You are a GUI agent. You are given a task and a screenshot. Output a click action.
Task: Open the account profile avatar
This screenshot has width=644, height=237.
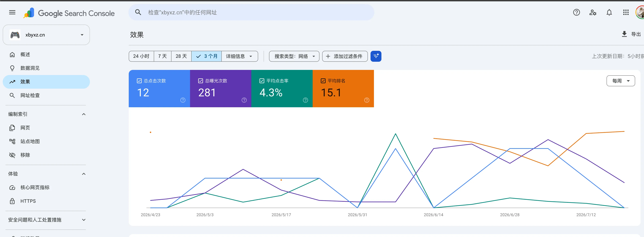[640, 12]
